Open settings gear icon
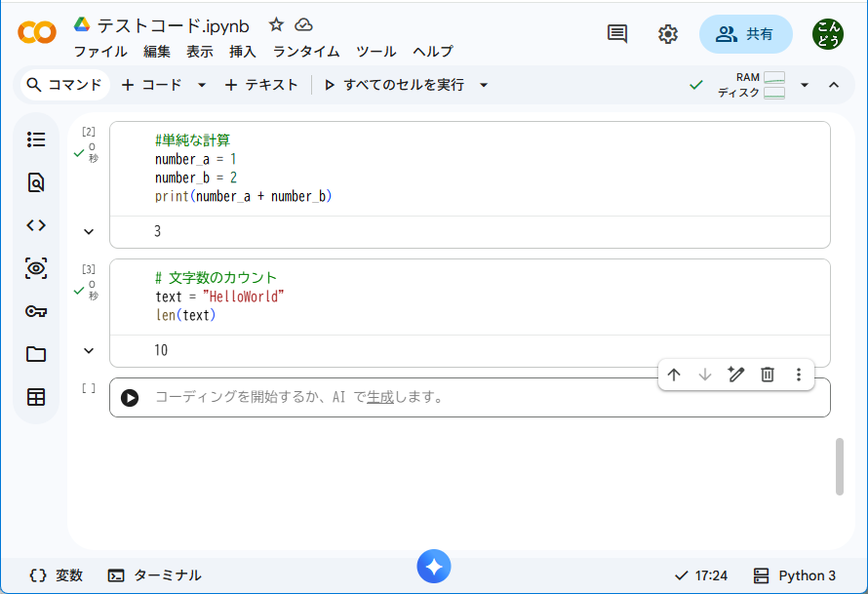The image size is (868, 594). point(668,34)
